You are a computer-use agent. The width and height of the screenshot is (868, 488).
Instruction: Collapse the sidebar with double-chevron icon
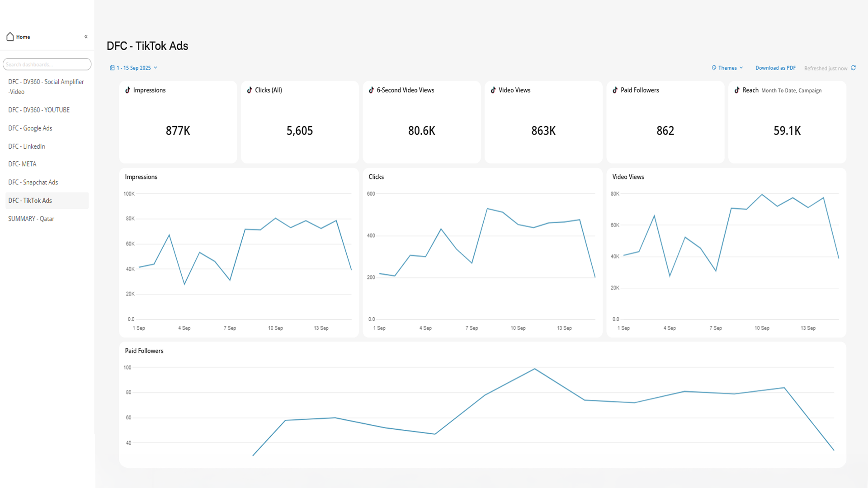(86, 37)
